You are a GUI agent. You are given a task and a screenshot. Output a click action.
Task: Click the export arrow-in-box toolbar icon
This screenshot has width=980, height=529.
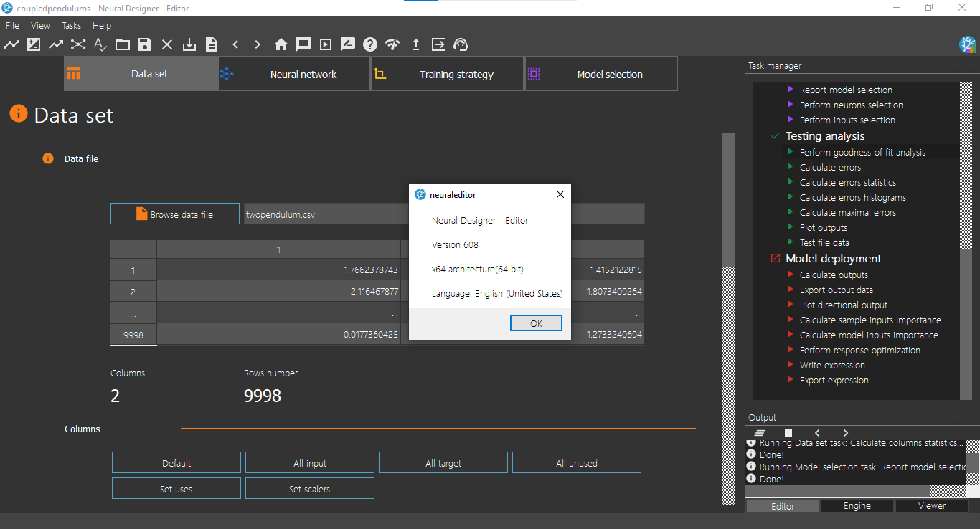[x=438, y=44]
